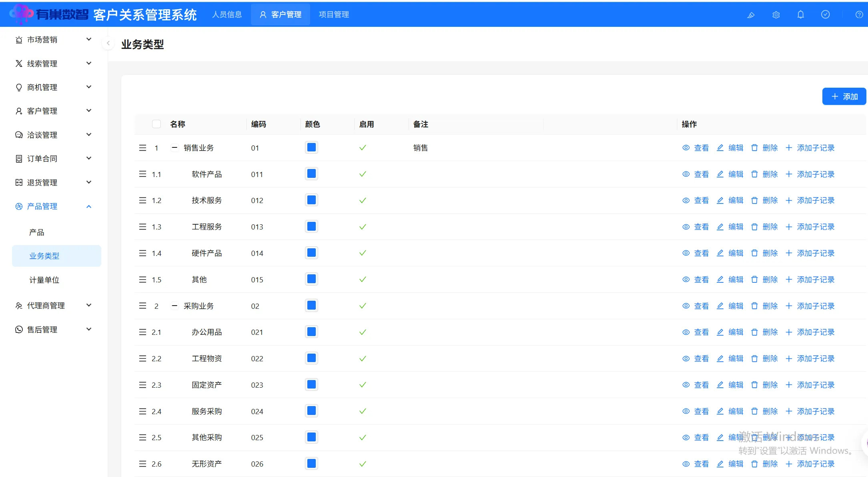Click the eye view icon for 销售业务
The width and height of the screenshot is (868, 477).
coord(686,148)
